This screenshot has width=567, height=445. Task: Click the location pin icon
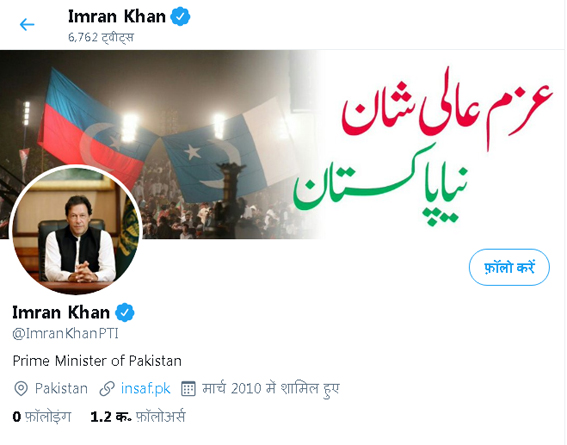pos(21,389)
